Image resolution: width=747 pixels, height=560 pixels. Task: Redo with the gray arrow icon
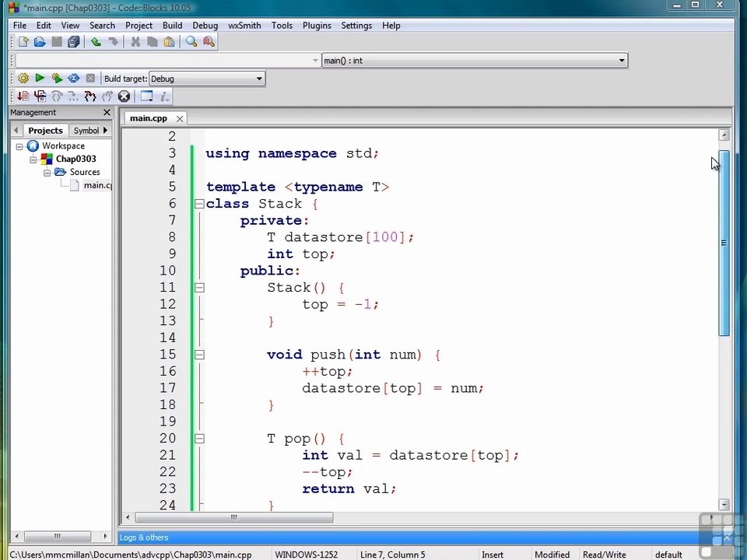(113, 42)
